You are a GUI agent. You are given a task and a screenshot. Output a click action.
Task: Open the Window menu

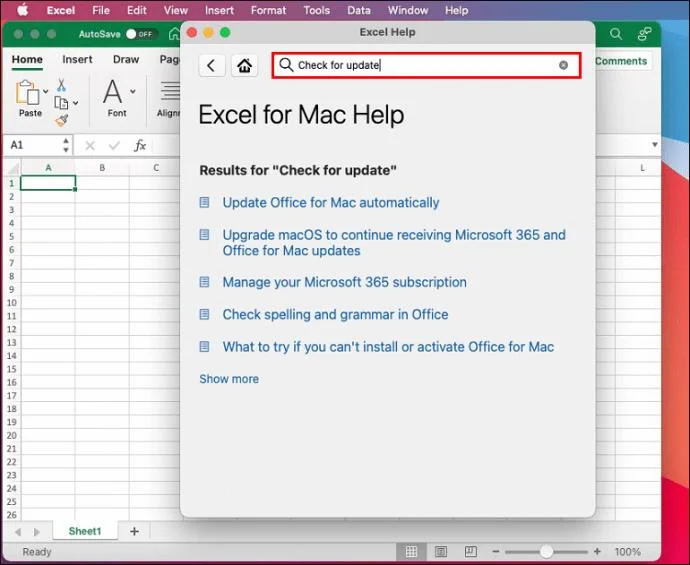coord(407,10)
